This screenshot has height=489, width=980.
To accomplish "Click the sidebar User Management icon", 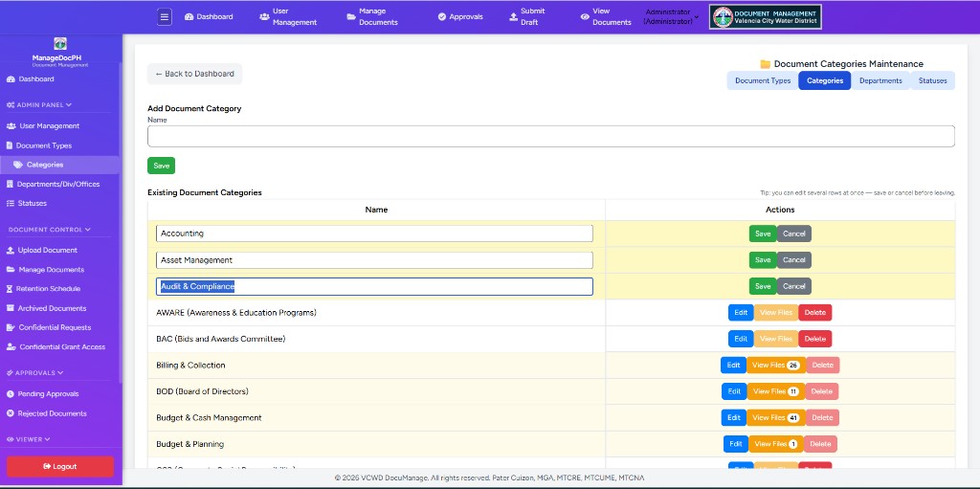I will click(11, 126).
